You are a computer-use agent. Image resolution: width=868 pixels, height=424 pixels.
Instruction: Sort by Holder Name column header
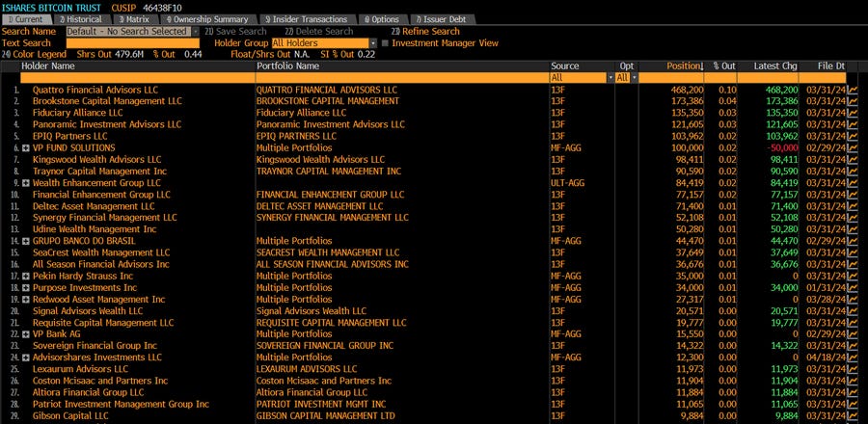(48, 66)
